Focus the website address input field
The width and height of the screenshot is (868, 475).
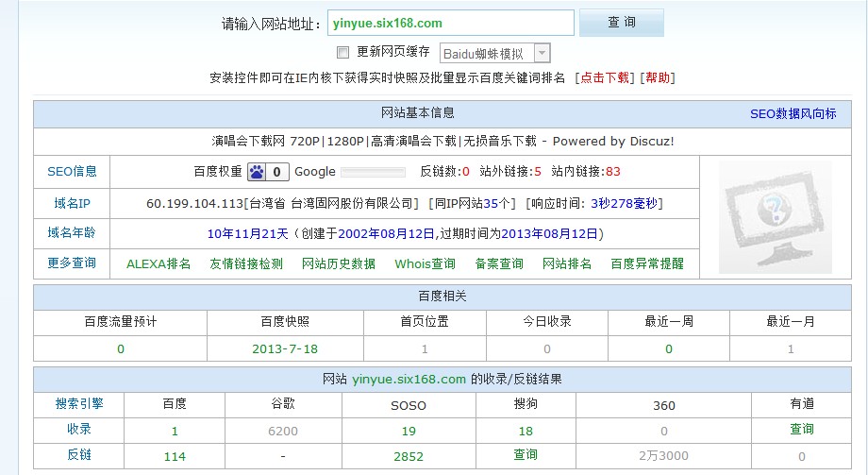pos(451,24)
